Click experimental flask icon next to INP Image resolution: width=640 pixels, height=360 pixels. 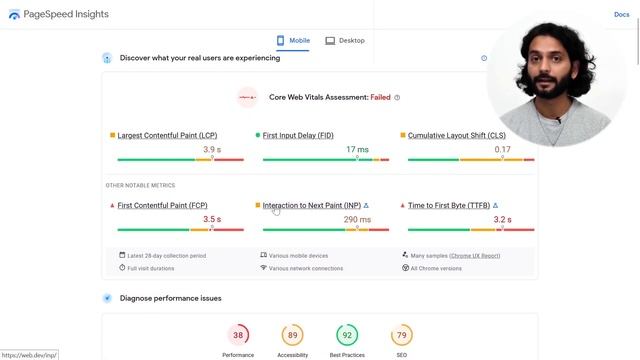(366, 205)
